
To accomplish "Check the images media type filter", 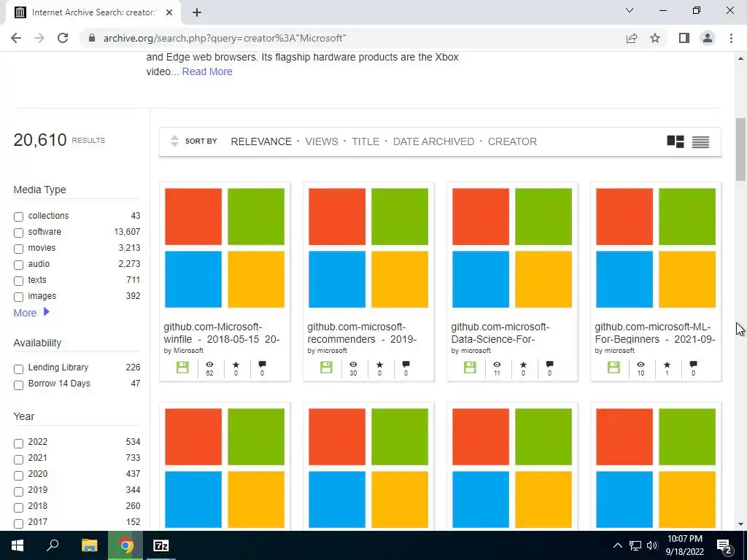I will [x=18, y=297].
